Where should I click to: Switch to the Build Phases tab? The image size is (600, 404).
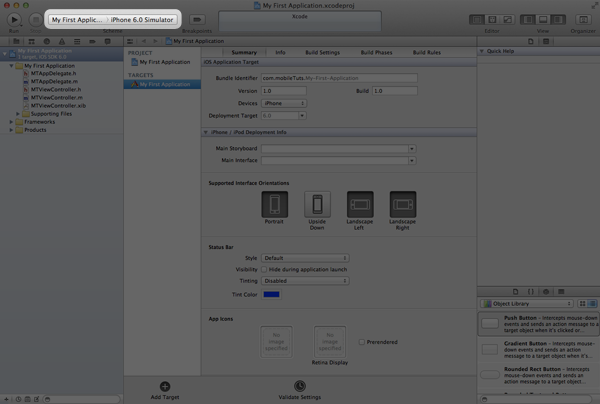377,52
